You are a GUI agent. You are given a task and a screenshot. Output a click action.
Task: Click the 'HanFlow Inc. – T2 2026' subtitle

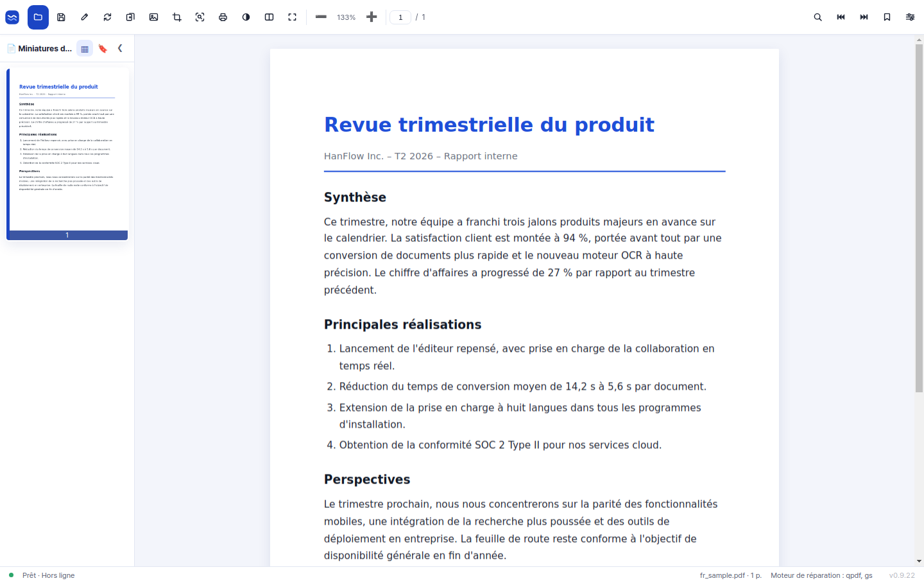point(420,156)
